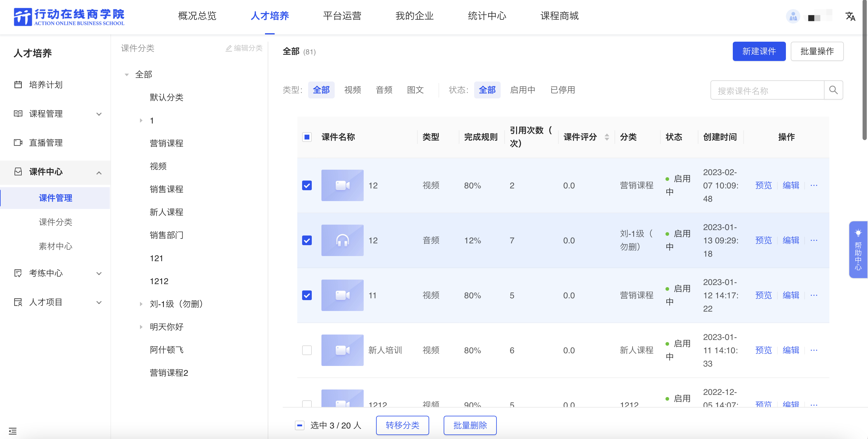The image size is (868, 439).
Task: Open the 帮助中心 floating help tab
Action: [x=858, y=250]
